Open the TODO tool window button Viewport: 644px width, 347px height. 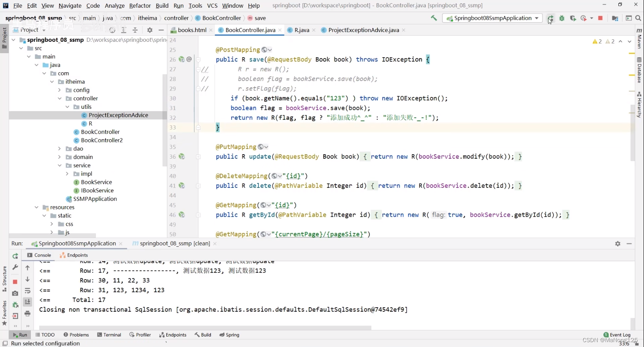pyautogui.click(x=45, y=335)
